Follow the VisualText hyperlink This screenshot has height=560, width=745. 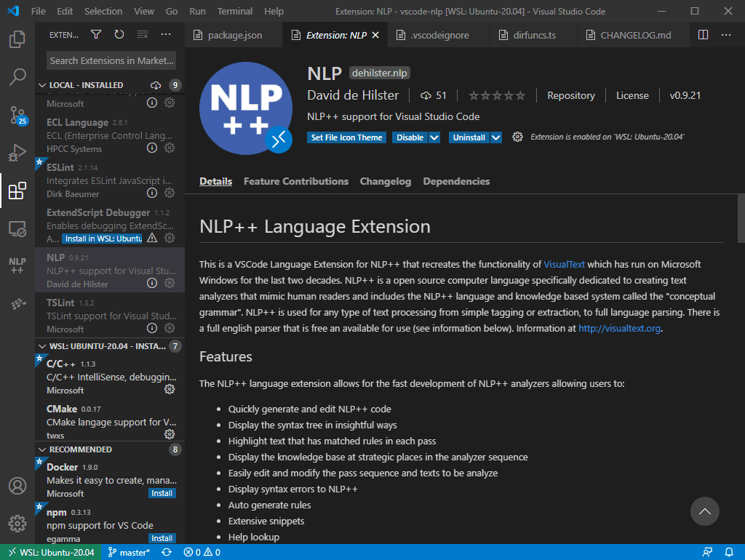click(564, 264)
